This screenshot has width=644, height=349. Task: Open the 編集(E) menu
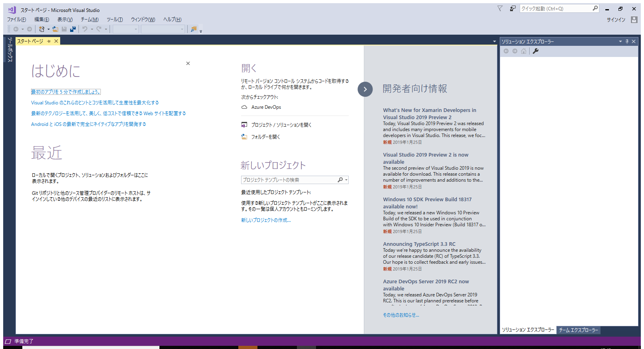[42, 20]
